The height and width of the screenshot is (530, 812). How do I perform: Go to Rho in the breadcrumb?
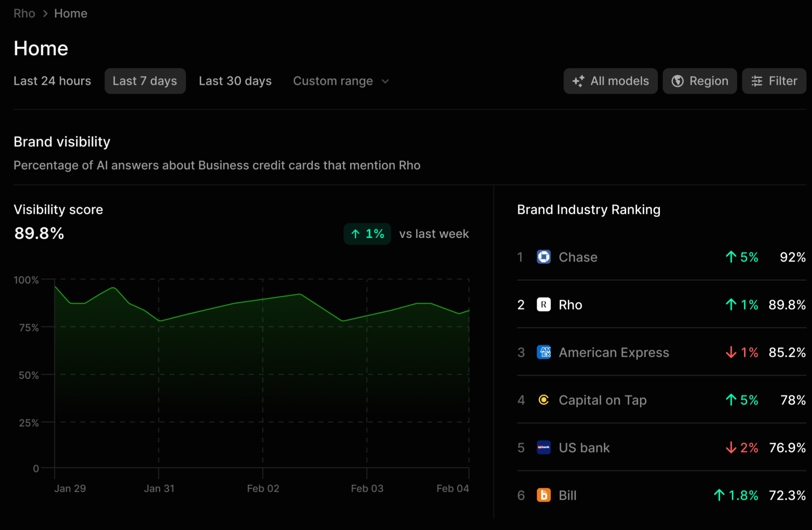point(24,13)
